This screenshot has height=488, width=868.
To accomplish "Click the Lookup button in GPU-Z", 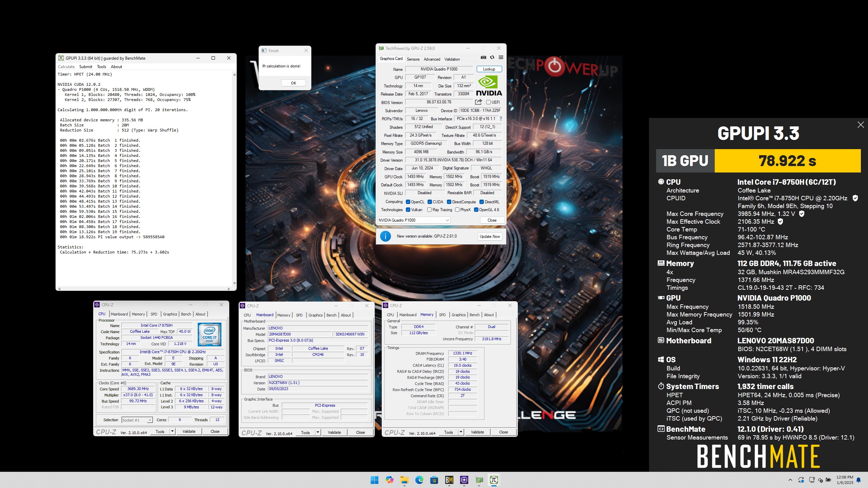I will pyautogui.click(x=489, y=69).
